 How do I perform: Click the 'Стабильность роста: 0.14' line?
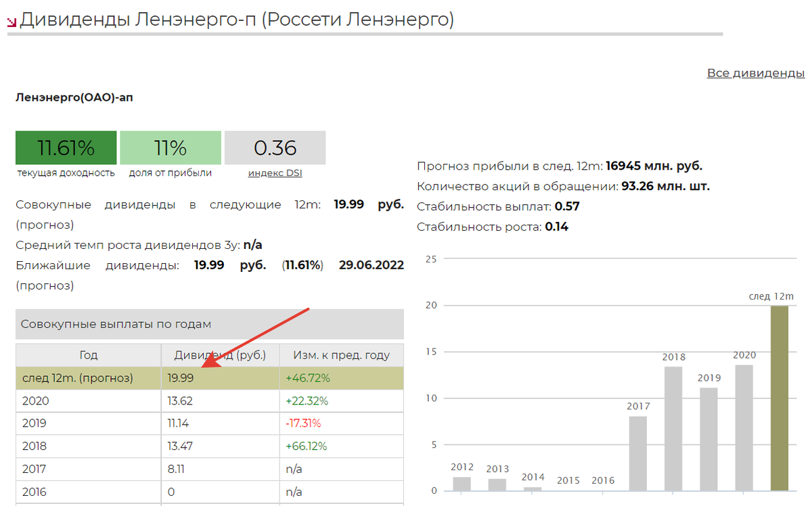pyautogui.click(x=493, y=227)
